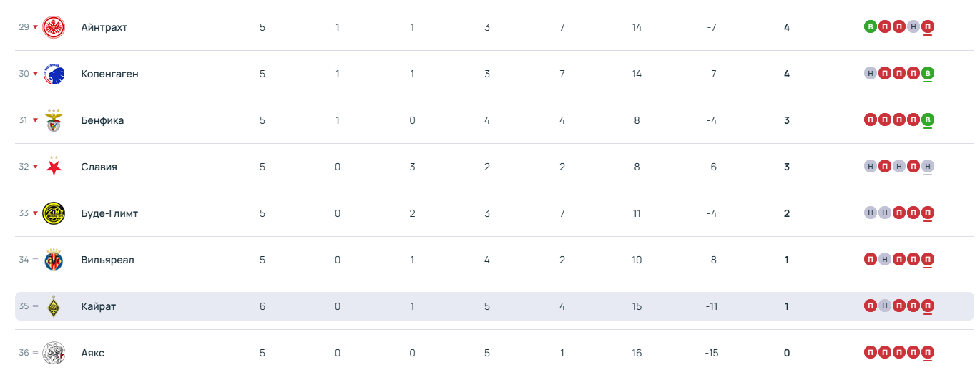The height and width of the screenshot is (385, 980).
Task: Open the Аякс team link
Action: coord(93,353)
